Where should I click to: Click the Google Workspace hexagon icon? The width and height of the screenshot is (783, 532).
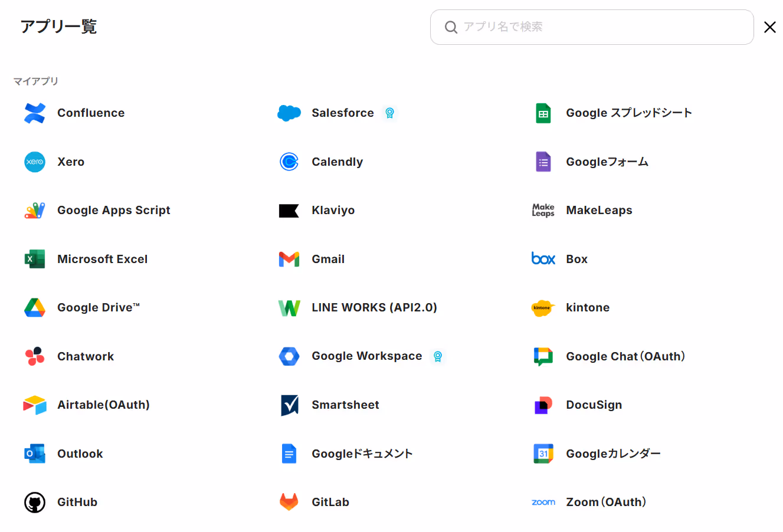click(289, 356)
